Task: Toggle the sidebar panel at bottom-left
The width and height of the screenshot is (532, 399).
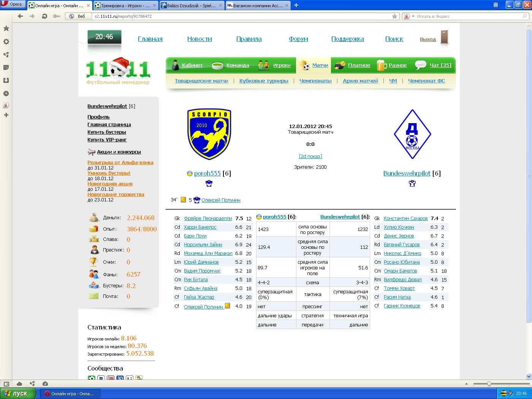Action: pos(6,384)
